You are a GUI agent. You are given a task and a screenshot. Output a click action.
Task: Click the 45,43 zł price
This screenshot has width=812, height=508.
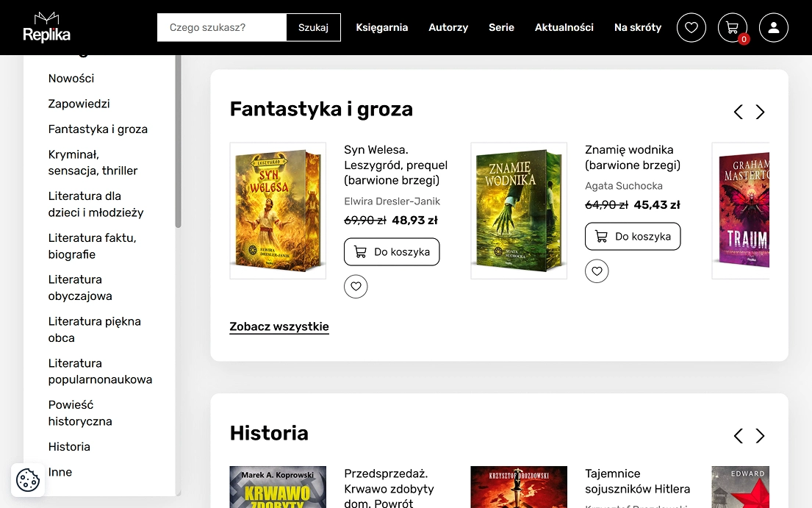(657, 205)
